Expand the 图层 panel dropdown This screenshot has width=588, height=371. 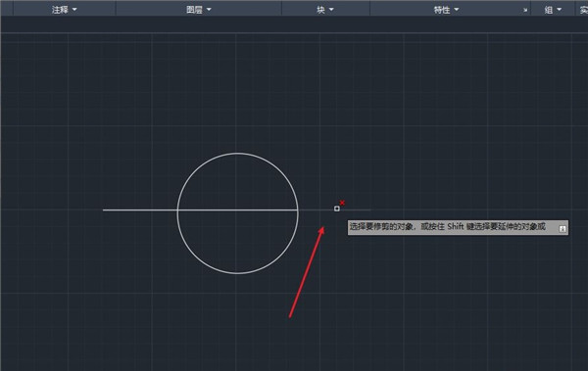coord(199,10)
